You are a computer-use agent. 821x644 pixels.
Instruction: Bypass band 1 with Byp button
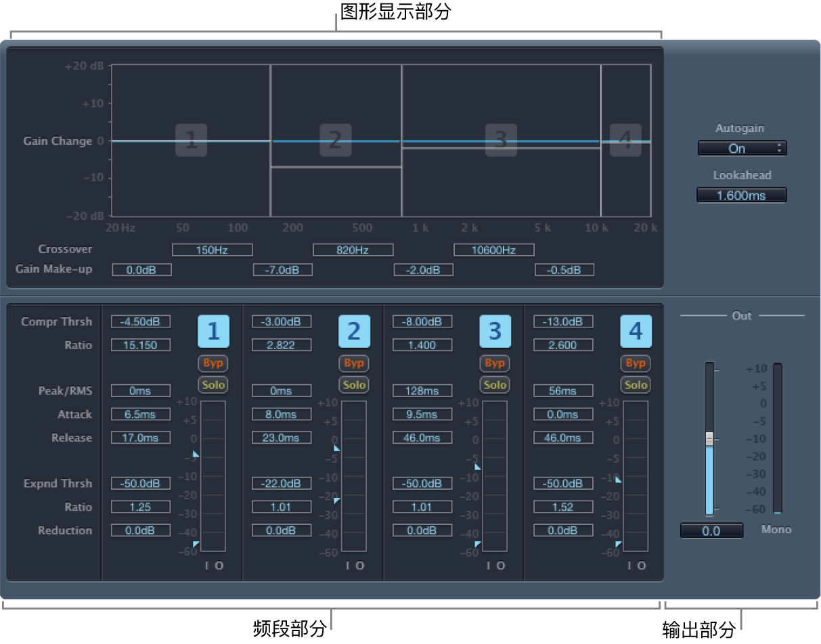[213, 363]
